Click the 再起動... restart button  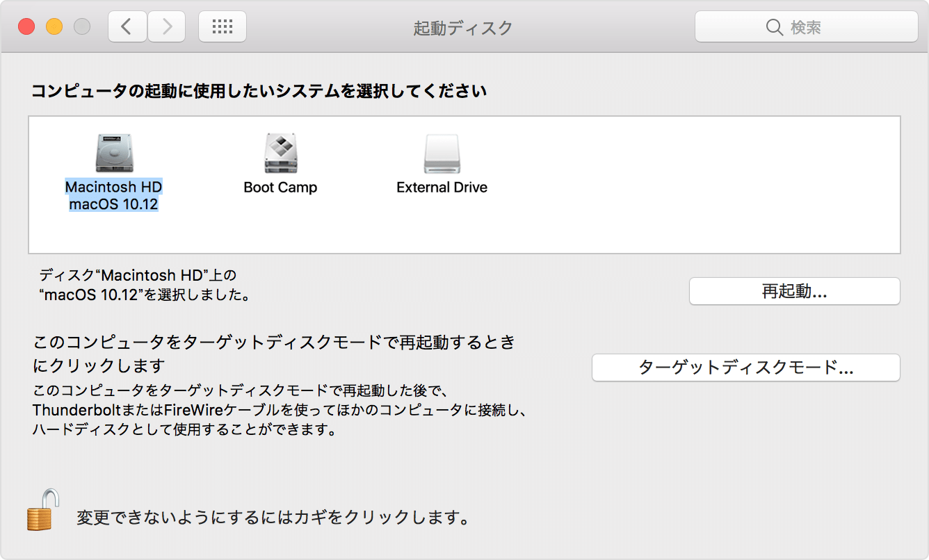coord(795,291)
